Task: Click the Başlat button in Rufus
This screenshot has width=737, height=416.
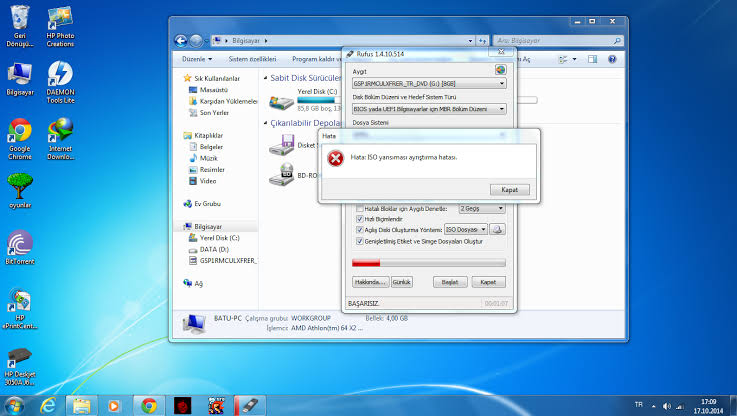Action: (x=450, y=282)
